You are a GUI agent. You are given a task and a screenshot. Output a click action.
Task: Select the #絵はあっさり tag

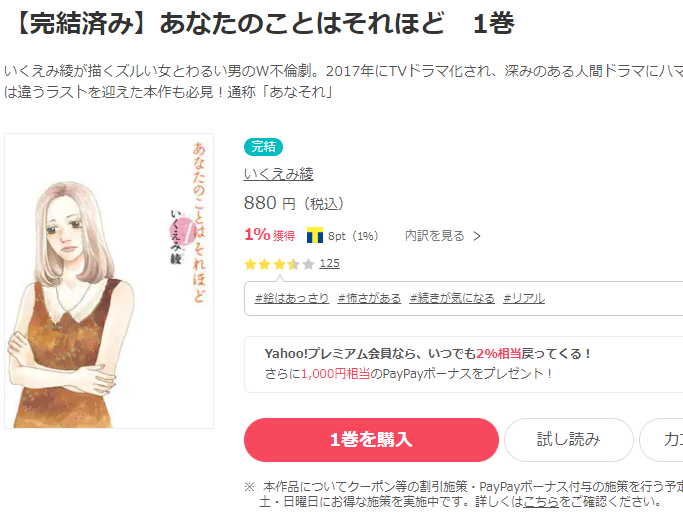pos(292,298)
